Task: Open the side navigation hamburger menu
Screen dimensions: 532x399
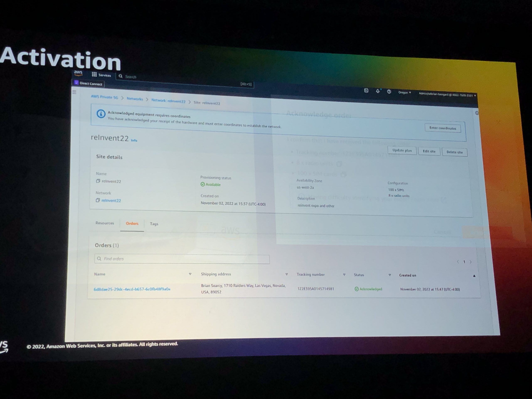Action: pos(74,92)
